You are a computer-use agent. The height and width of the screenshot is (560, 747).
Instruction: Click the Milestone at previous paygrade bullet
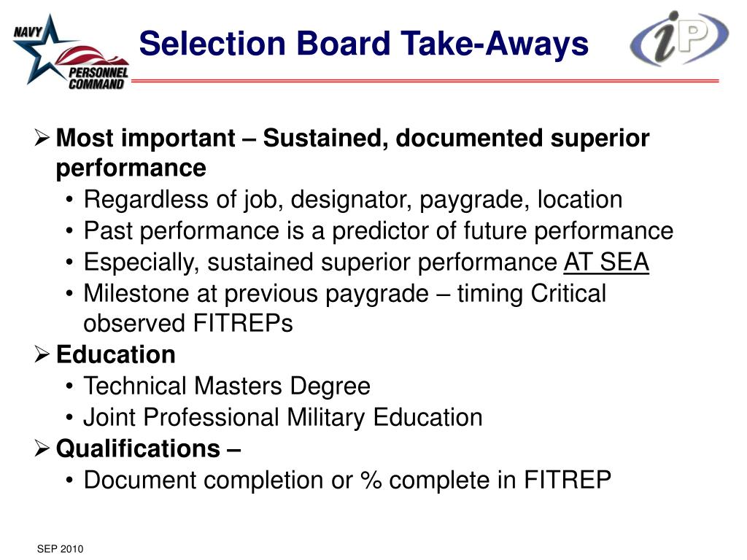tap(345, 293)
